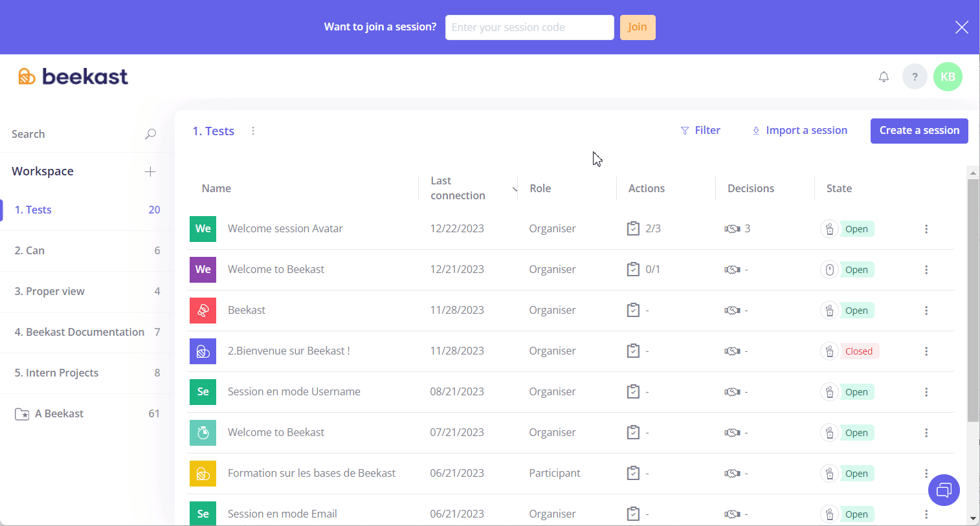980x526 pixels.
Task: Click the green We icon of Welcome session Avatar
Action: tap(203, 228)
